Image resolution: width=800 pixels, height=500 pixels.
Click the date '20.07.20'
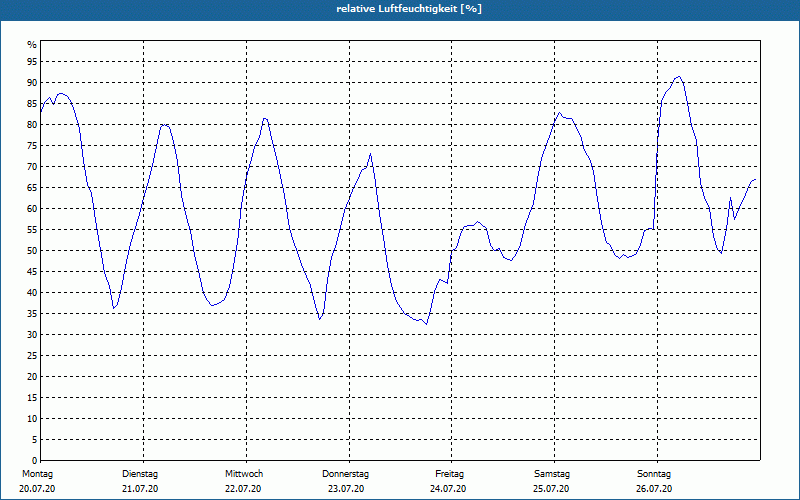pos(37,489)
